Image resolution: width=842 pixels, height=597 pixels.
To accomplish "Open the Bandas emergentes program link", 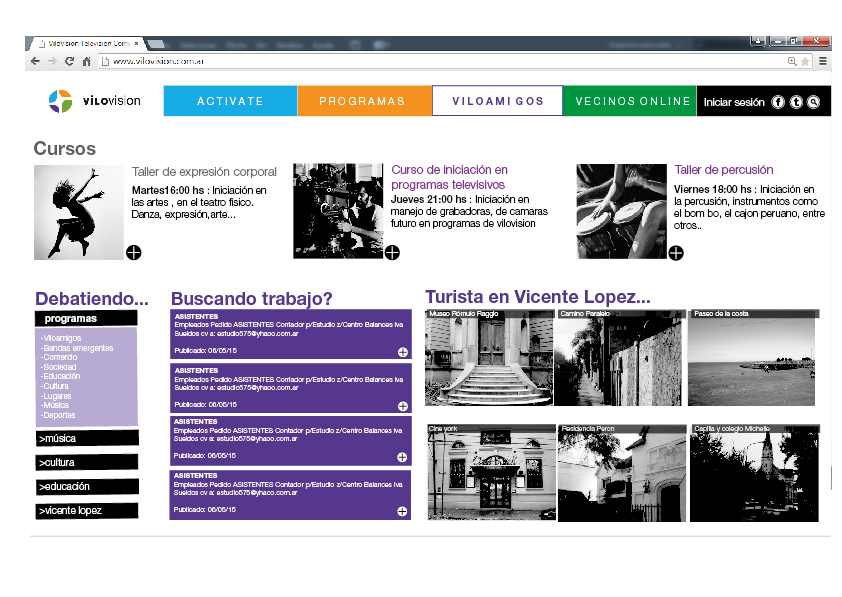I will 78,348.
